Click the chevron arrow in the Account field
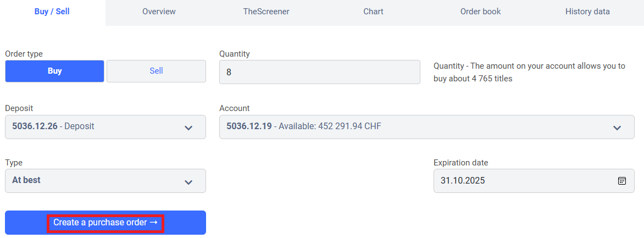The height and width of the screenshot is (238, 644). tap(617, 128)
